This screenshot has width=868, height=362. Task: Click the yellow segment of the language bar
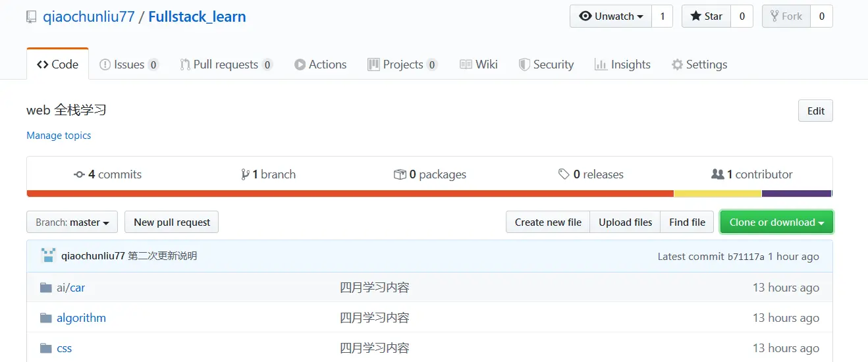point(718,194)
